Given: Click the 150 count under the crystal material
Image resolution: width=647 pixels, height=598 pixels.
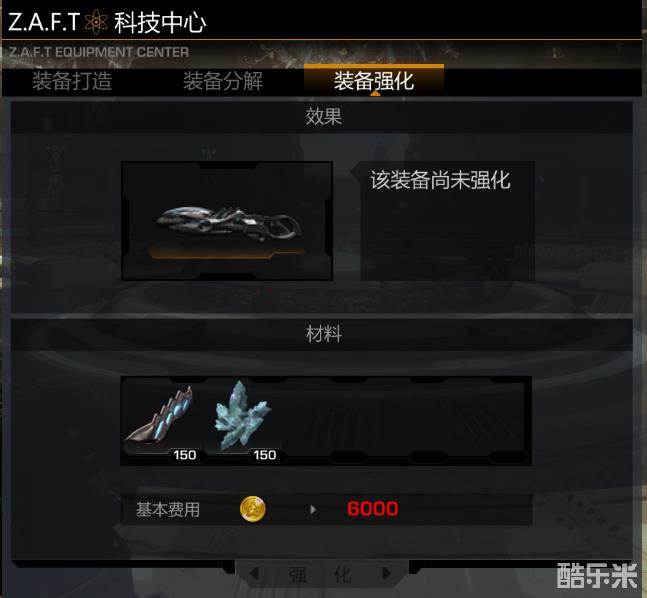Looking at the screenshot, I should tap(264, 455).
